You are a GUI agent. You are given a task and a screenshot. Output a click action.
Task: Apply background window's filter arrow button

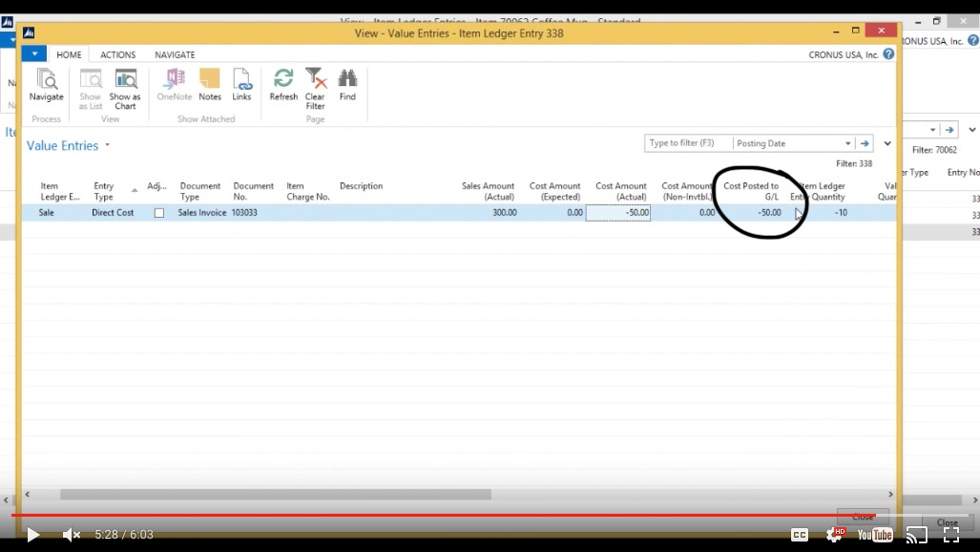tap(949, 130)
